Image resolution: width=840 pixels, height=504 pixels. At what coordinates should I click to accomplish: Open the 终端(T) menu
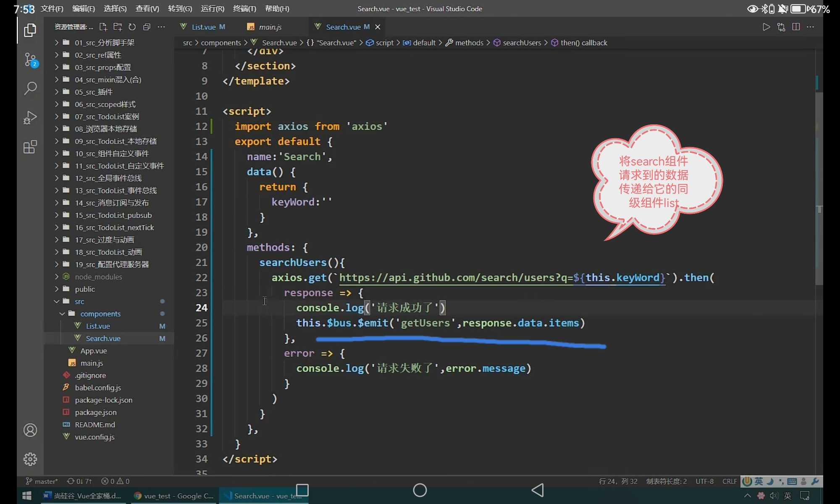pos(244,8)
